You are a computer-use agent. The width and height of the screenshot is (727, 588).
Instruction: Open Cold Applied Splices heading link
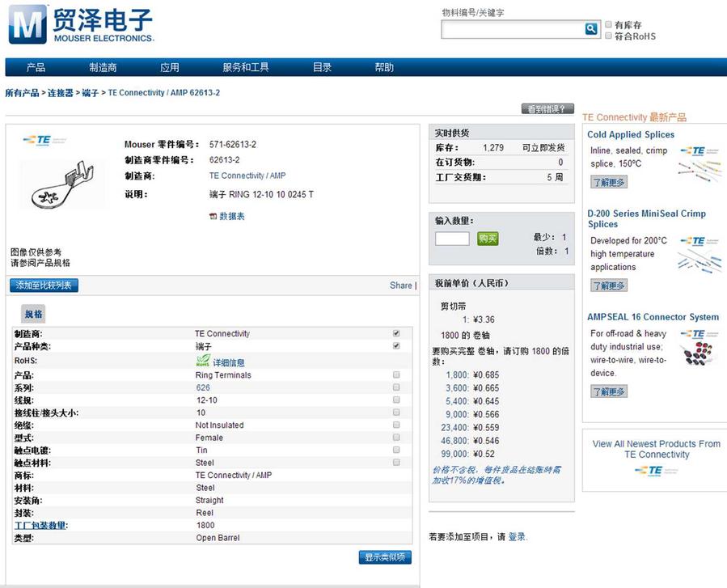[631, 134]
